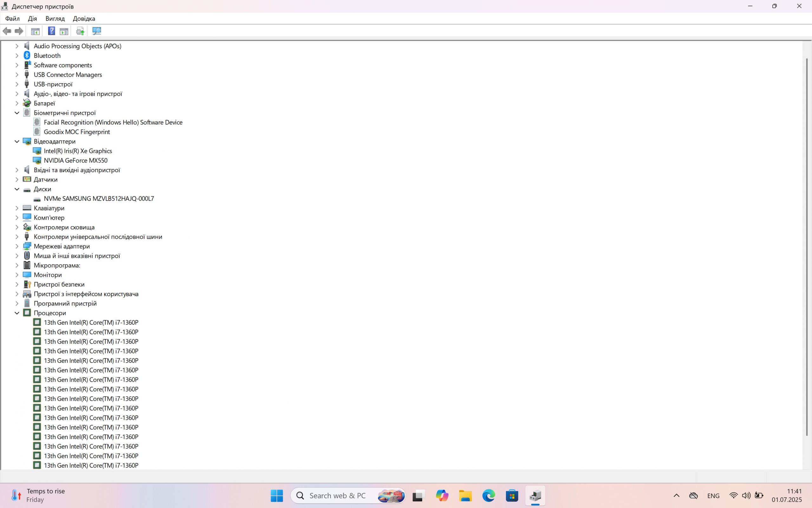Click the Task View taskbar icon
The width and height of the screenshot is (812, 508).
click(418, 496)
